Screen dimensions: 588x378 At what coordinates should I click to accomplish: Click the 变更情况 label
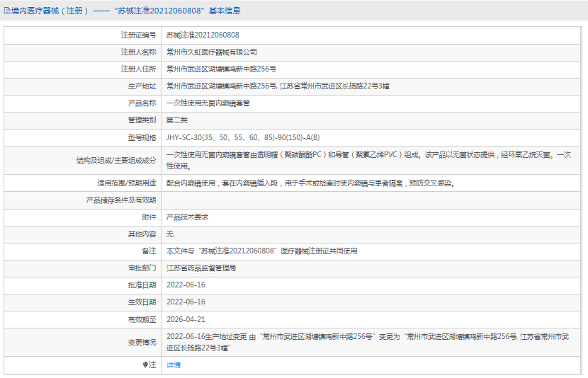coord(142,343)
